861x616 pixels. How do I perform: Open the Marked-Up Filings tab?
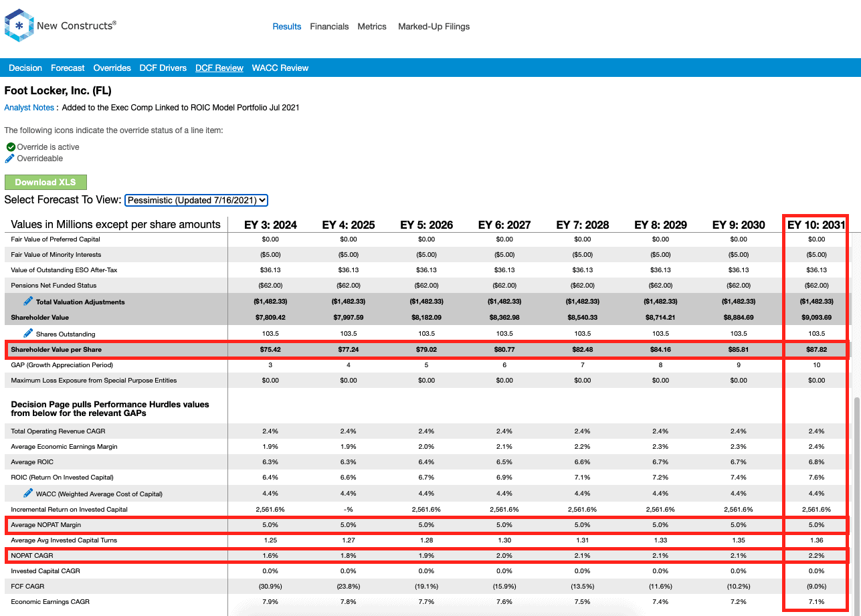(x=434, y=27)
